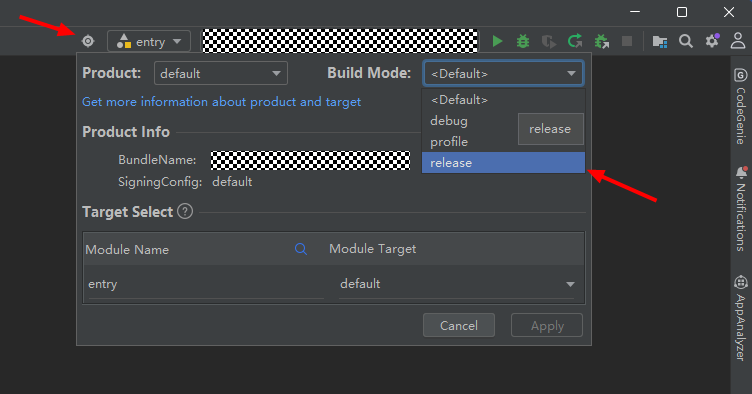Click the profile run icon
Viewport: 752px width, 394px height.
(549, 41)
